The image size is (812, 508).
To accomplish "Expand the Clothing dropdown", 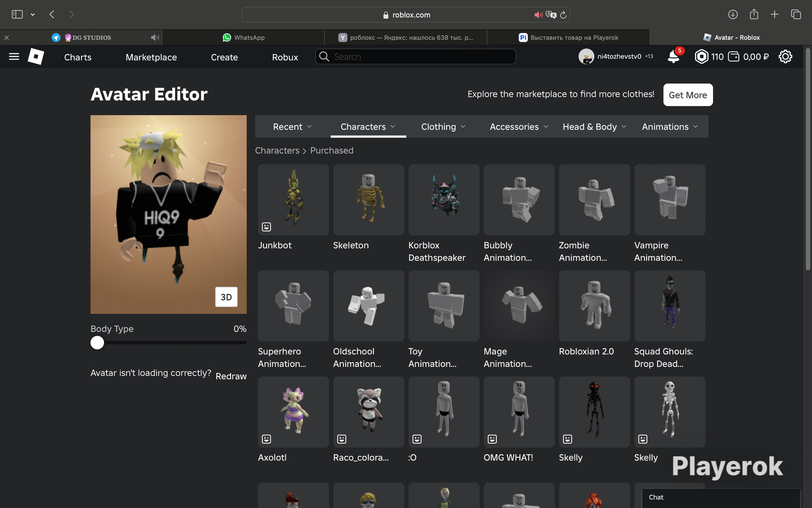I will pos(443,126).
